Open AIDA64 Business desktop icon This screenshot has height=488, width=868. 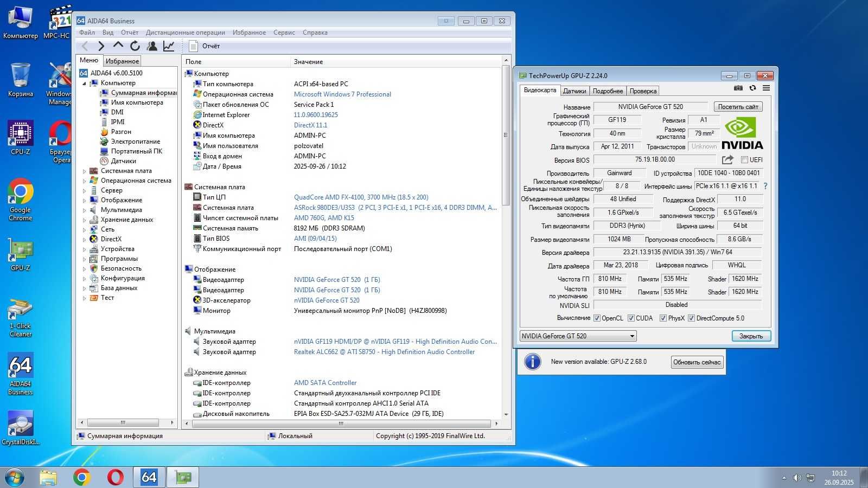pos(21,374)
